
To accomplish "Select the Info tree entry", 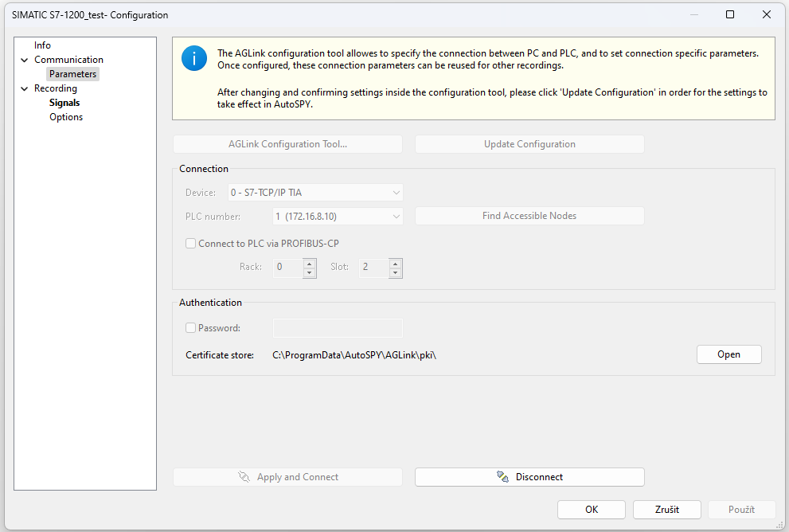I will [42, 45].
